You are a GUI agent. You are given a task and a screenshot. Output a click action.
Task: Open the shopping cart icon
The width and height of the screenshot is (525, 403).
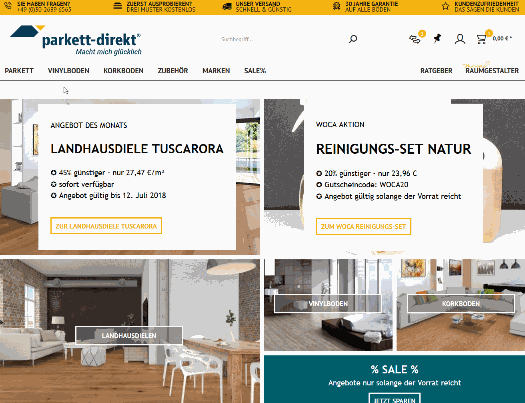click(x=481, y=39)
